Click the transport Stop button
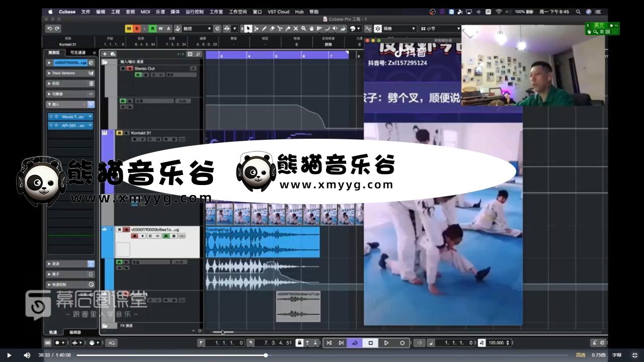 tap(371, 343)
